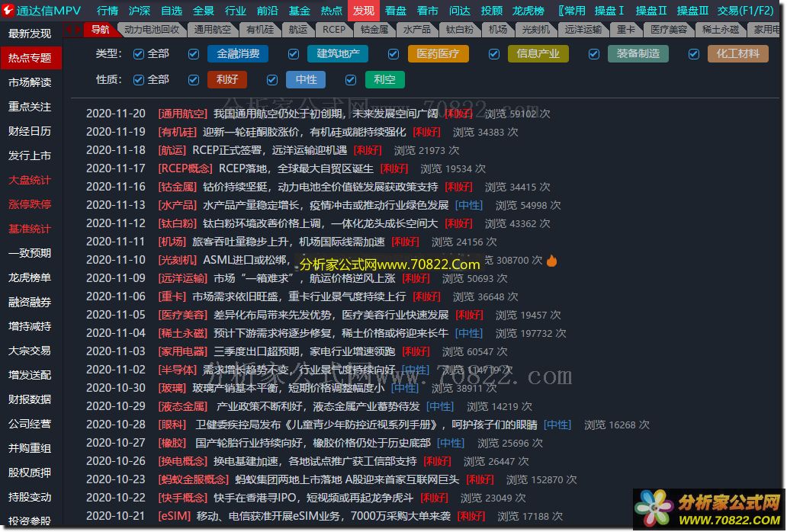Viewport: 787px width, 532px height.
Task: Open the eSIM article headline
Action: pos(323,517)
